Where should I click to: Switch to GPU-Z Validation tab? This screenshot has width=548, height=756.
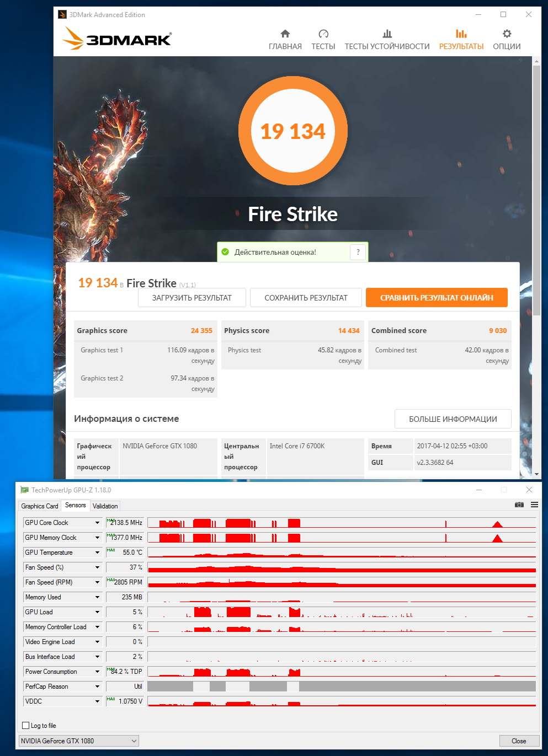click(x=105, y=506)
